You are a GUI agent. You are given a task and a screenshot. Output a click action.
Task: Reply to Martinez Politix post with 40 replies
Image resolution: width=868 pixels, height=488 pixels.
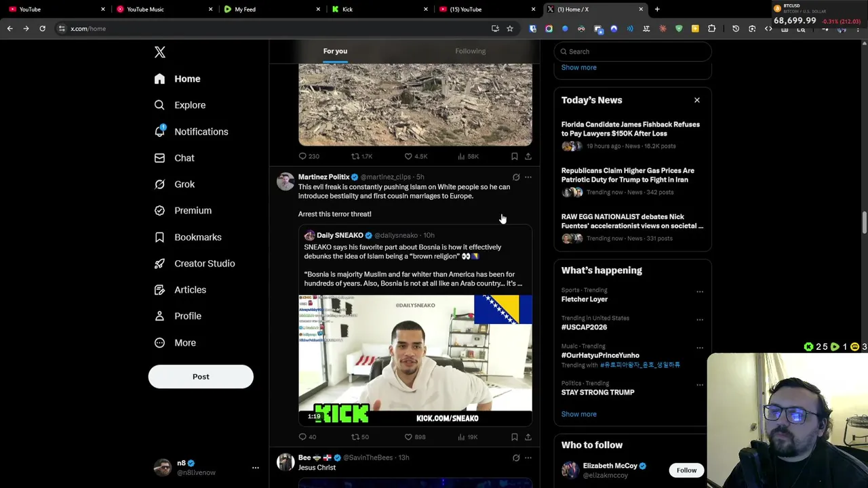point(307,437)
